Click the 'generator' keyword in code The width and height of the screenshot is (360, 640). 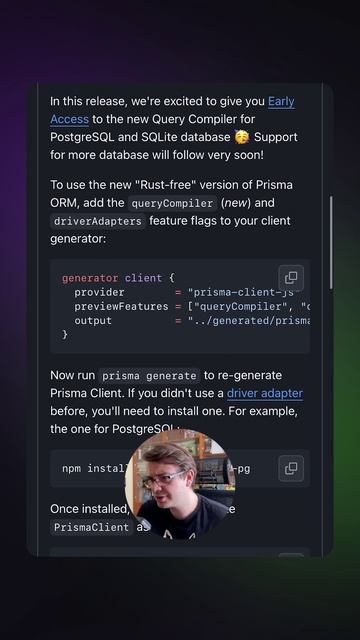click(90, 278)
